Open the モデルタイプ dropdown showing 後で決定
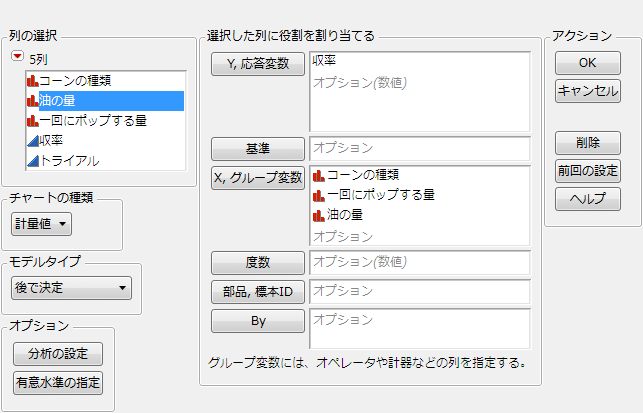 70,288
